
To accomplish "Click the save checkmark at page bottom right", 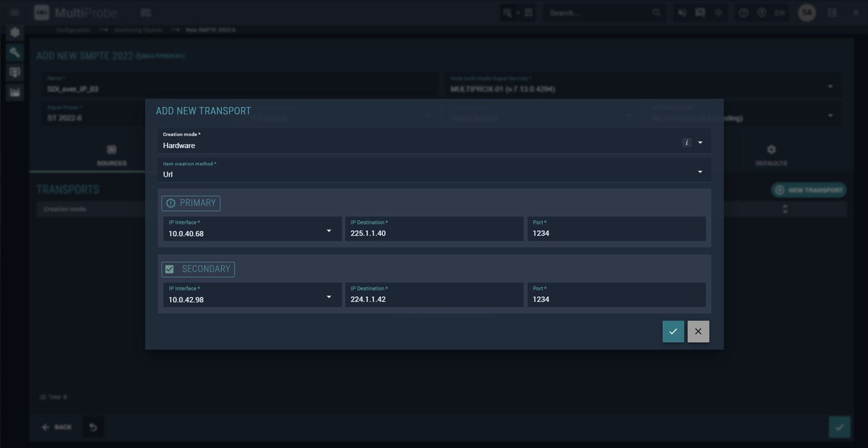I will (x=840, y=427).
